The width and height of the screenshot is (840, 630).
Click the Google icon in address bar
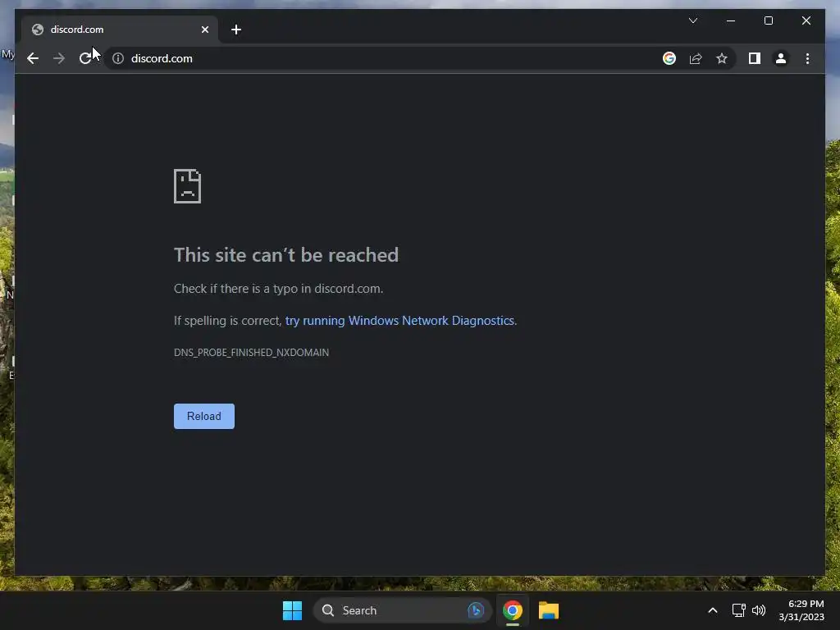669,58
